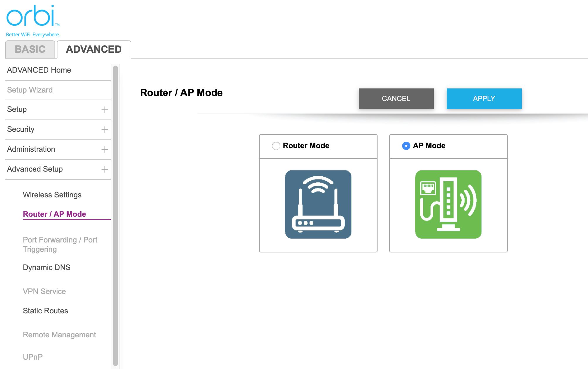Go to Dynamic DNS settings

pyautogui.click(x=47, y=268)
